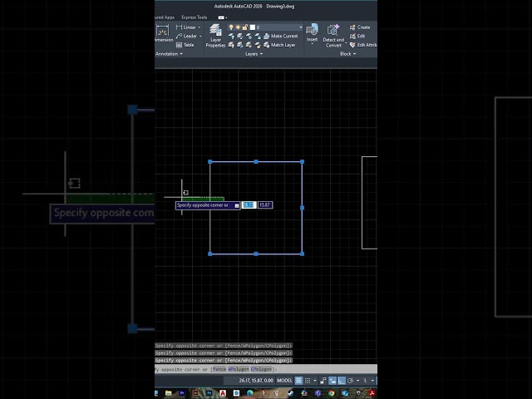Viewport: 532px width, 399px height.
Task: Click the Make Current text label
Action: tap(284, 36)
